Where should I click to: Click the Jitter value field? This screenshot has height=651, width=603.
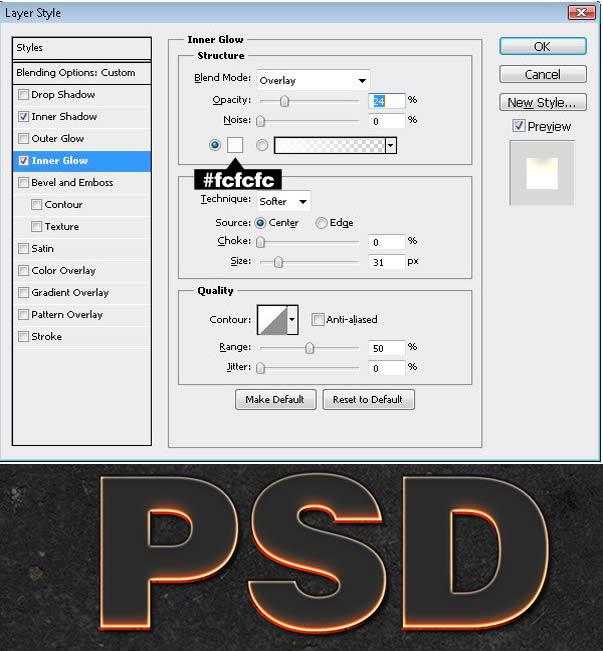click(x=387, y=368)
